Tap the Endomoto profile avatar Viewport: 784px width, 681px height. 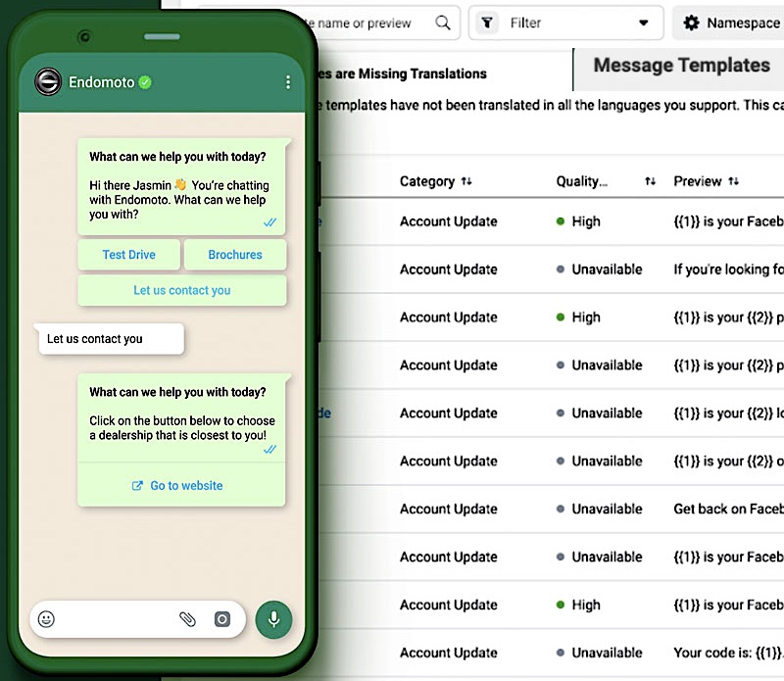pos(48,82)
